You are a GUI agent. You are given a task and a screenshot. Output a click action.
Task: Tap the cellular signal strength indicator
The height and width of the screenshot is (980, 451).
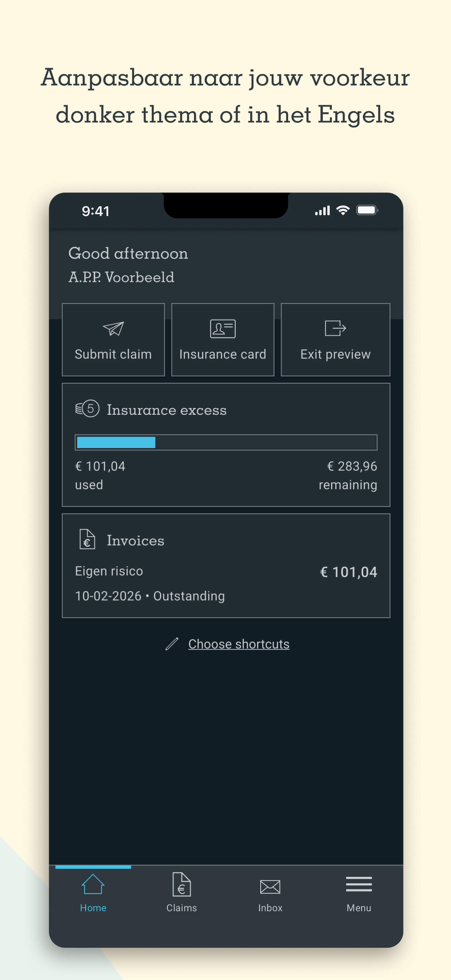tap(322, 210)
